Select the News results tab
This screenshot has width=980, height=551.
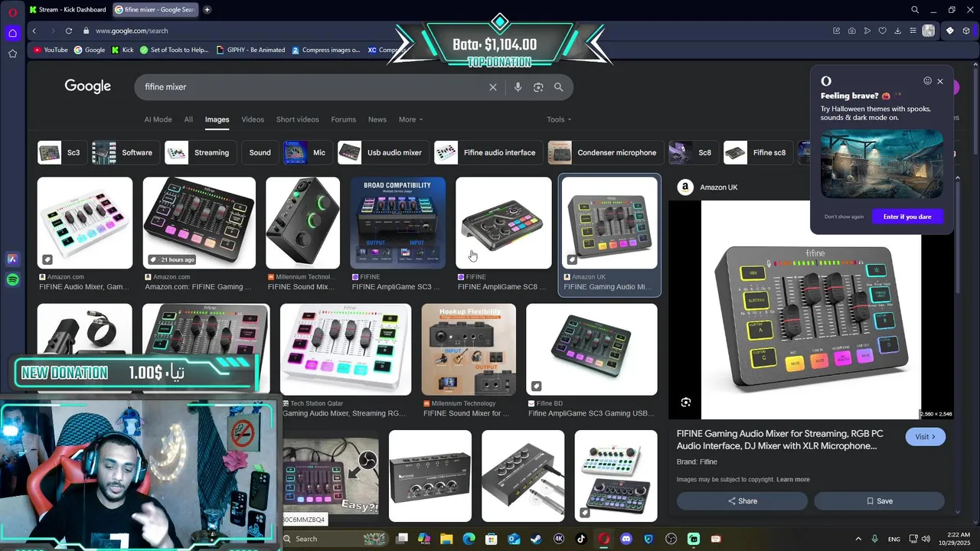tap(377, 119)
